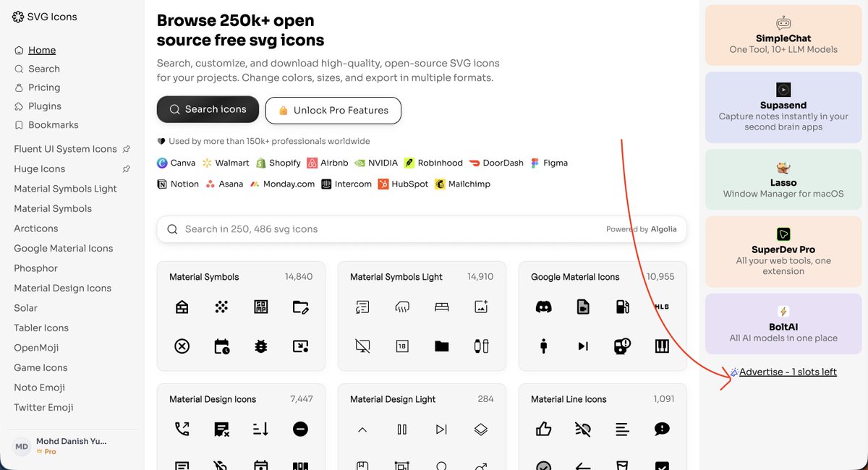
Task: Choose the bed icon in Material Symbols Light
Action: pyautogui.click(x=442, y=307)
